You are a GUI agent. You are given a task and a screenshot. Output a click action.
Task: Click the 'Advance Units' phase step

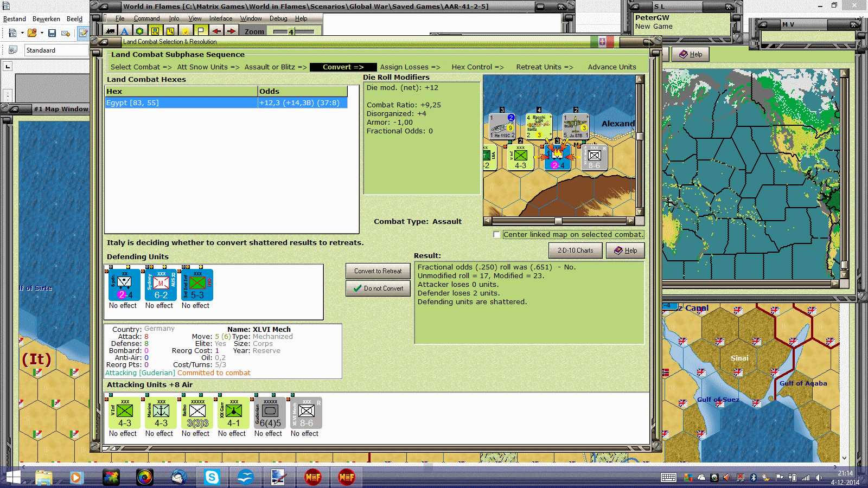tap(612, 67)
